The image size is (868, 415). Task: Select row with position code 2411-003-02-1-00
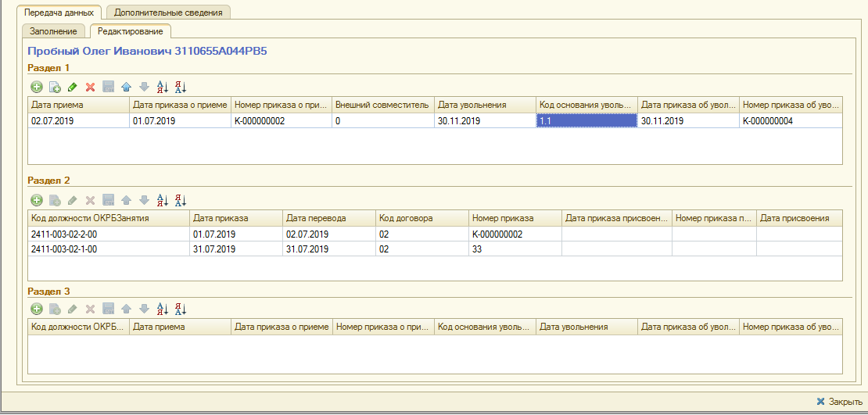108,249
